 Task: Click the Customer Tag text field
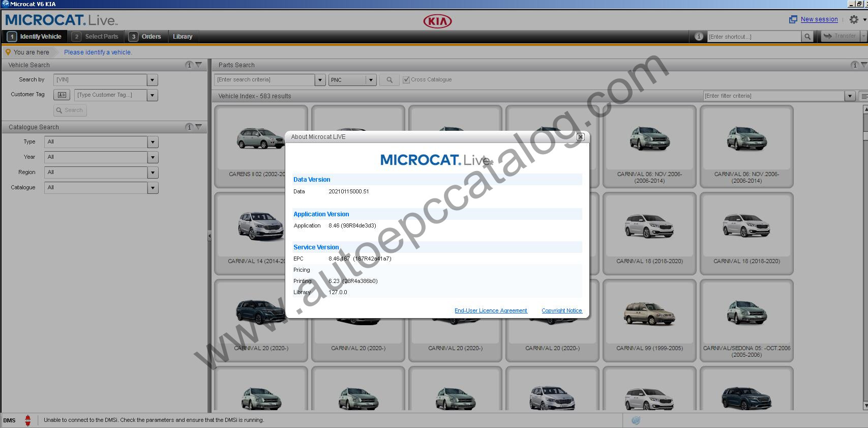click(x=110, y=95)
